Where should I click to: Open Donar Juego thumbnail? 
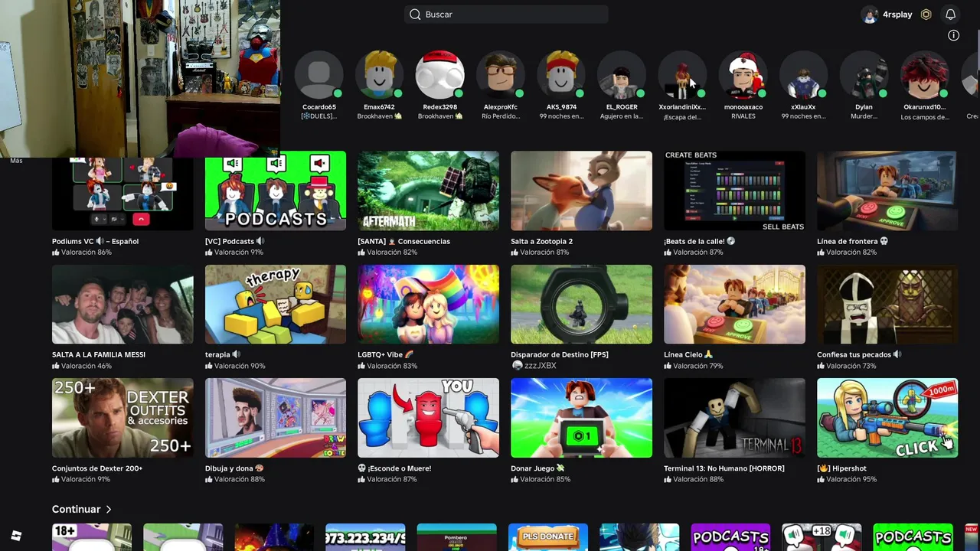tap(581, 418)
